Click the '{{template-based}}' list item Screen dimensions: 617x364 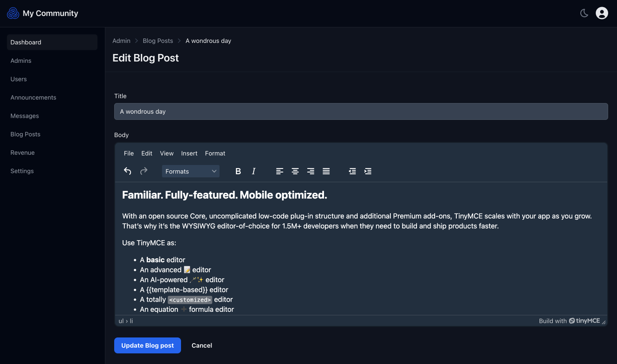click(x=184, y=290)
